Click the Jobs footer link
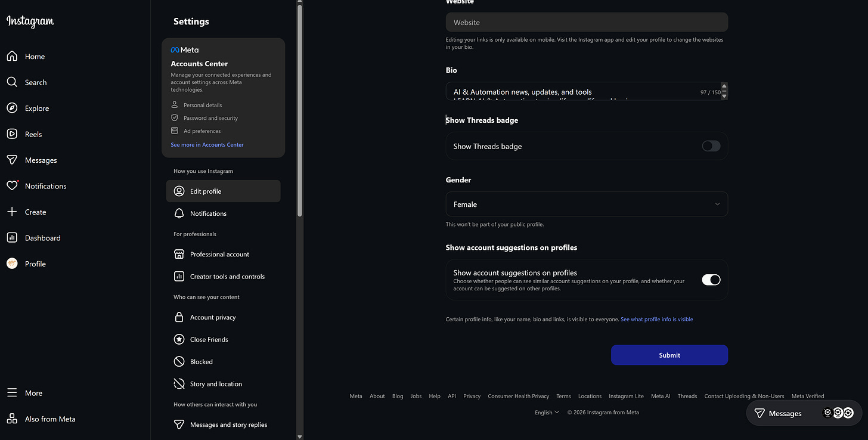The width and height of the screenshot is (868, 440). point(416,396)
